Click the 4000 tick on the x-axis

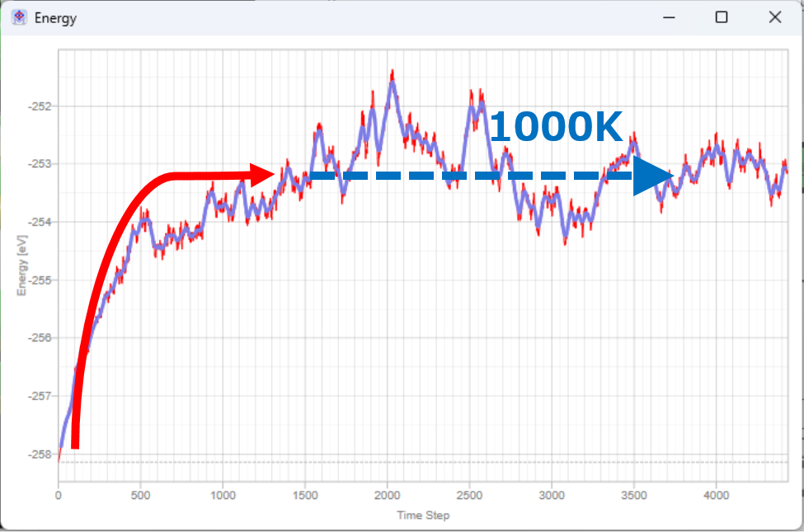click(x=716, y=497)
